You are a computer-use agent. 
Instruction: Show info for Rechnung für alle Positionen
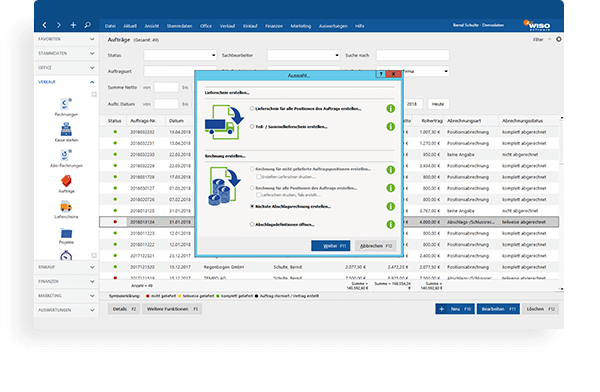[x=390, y=188]
